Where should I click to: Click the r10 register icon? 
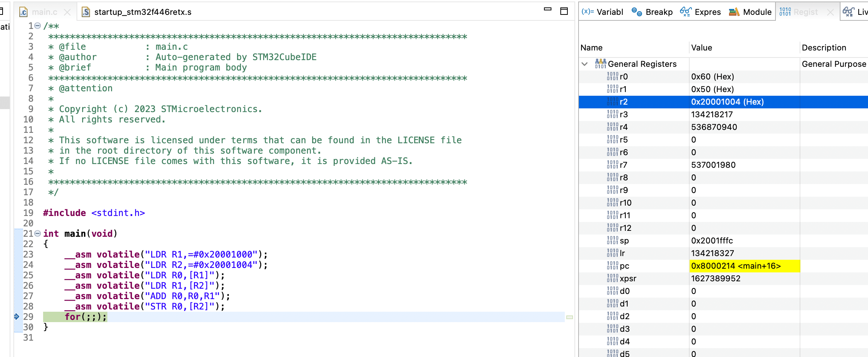click(x=613, y=203)
